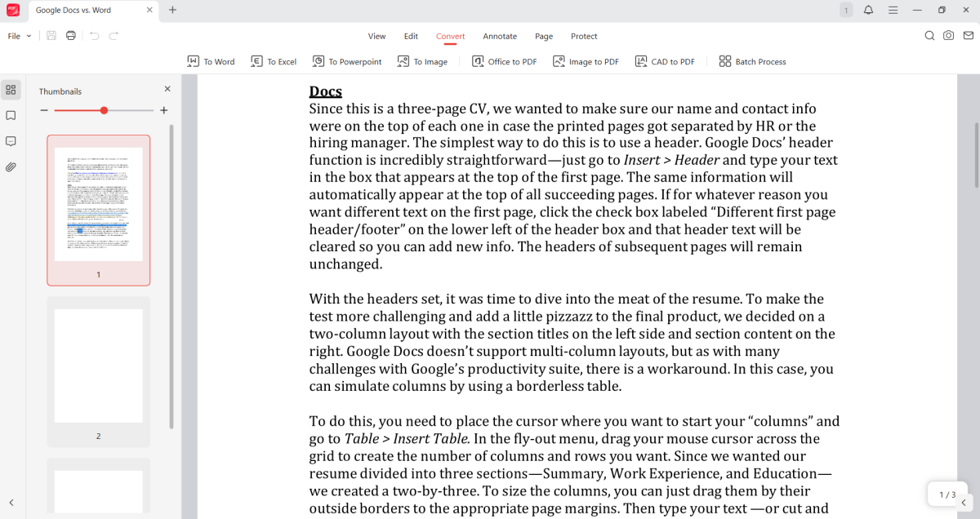Select page 1 thumbnail
Image resolution: width=980 pixels, height=519 pixels.
tap(98, 210)
